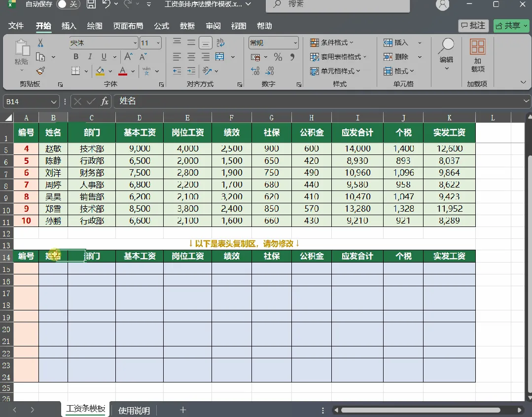Toggle the AutoSave switch
The image size is (532, 417).
coord(68,4)
